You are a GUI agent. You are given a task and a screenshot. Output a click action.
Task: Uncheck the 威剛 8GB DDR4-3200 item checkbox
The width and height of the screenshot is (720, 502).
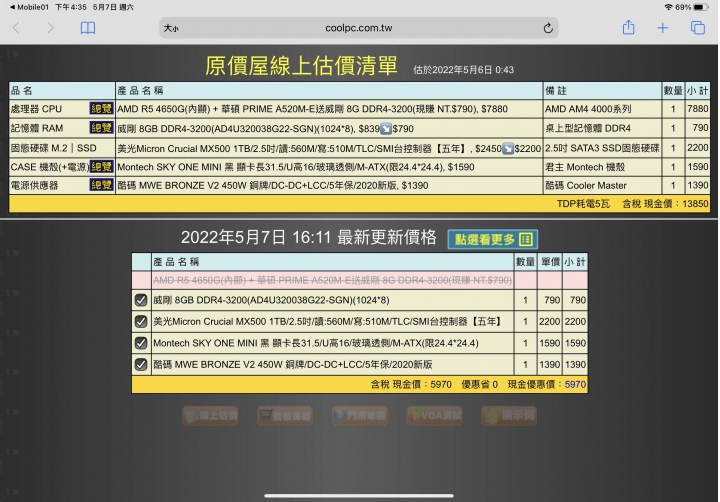(141, 300)
